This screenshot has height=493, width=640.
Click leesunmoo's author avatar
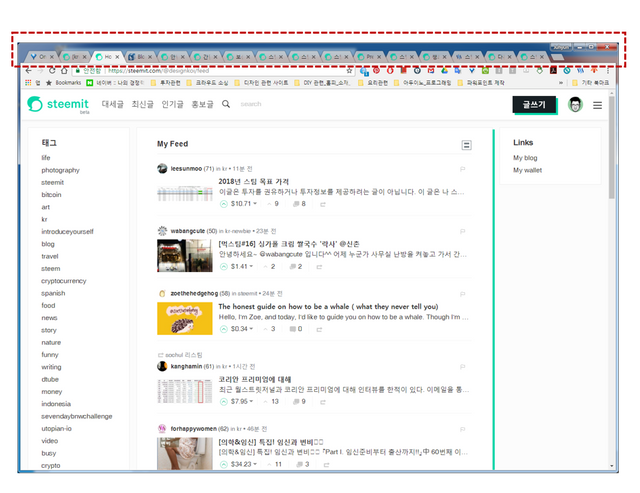point(162,169)
